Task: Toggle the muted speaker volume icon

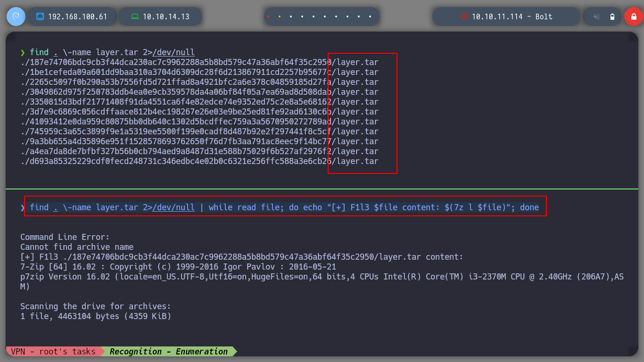Action: (x=596, y=16)
